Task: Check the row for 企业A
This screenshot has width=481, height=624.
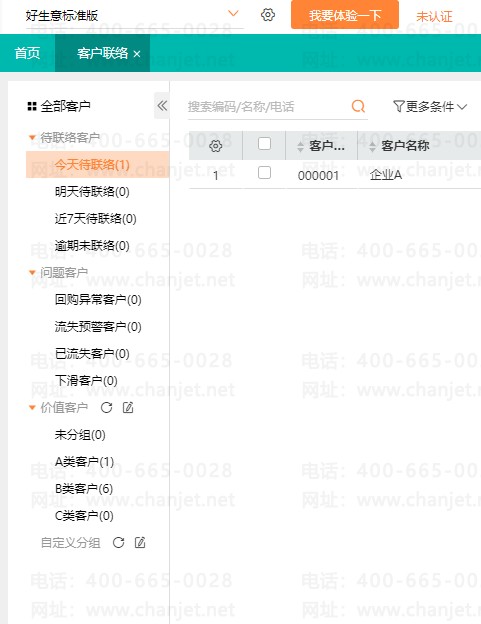Action: click(265, 173)
